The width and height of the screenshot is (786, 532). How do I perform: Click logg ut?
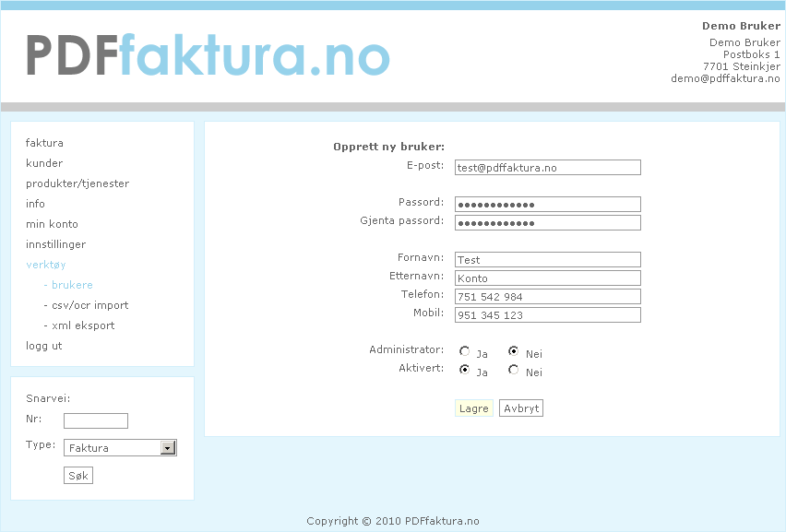click(x=43, y=346)
